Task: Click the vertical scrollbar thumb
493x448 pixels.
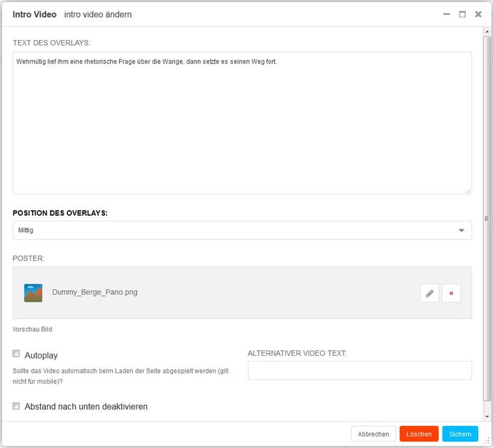Action: 487,219
